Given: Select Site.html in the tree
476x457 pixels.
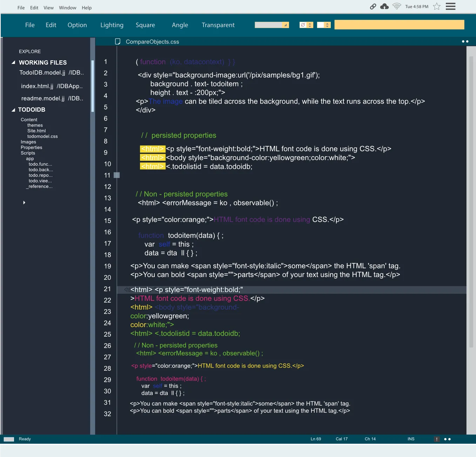Looking at the screenshot, I should (36, 131).
